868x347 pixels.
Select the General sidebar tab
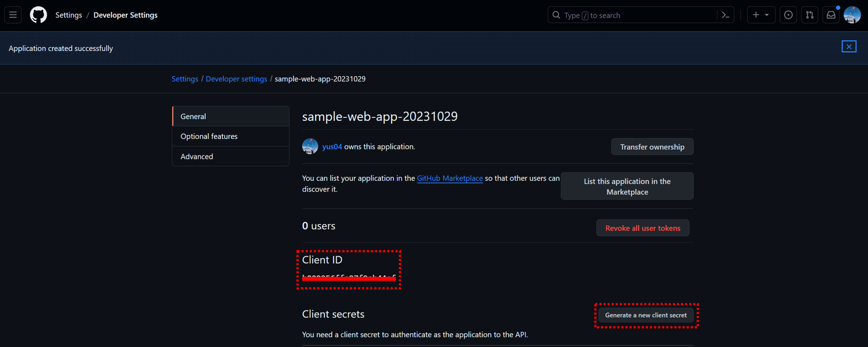(x=231, y=116)
